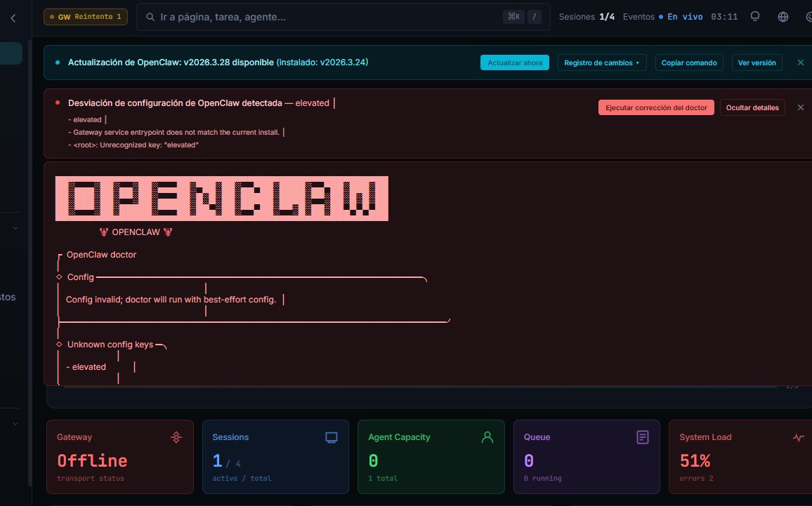Expand the upper sidebar section chevron
The width and height of the screenshot is (812, 506).
pyautogui.click(x=15, y=228)
